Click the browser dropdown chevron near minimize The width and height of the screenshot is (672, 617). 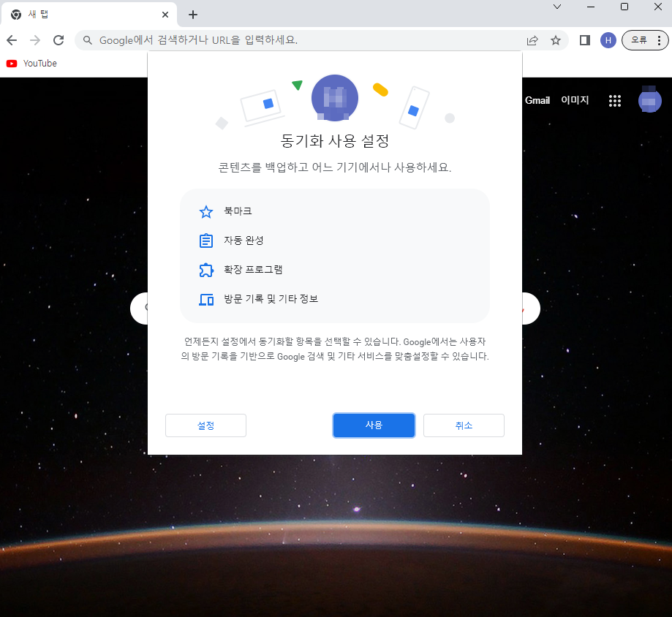pos(557,7)
